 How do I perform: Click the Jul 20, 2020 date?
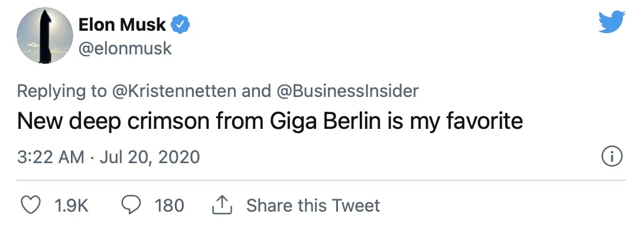click(149, 157)
